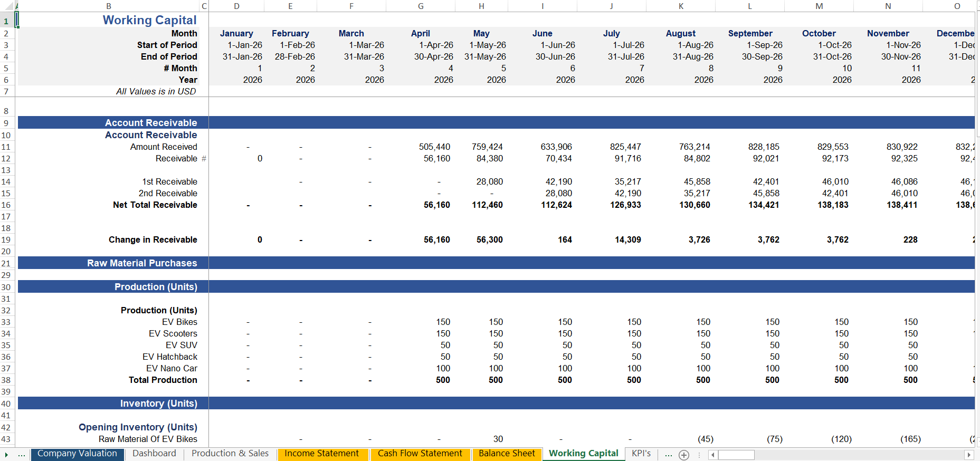The image size is (980, 461).
Task: Add a new sheet with plus icon
Action: 684,455
